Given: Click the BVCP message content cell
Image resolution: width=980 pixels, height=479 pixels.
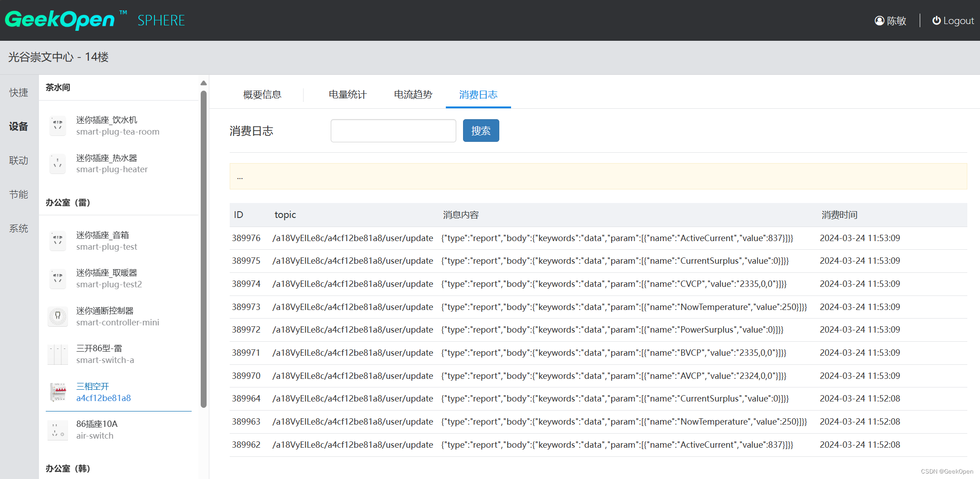Looking at the screenshot, I should coord(613,353).
